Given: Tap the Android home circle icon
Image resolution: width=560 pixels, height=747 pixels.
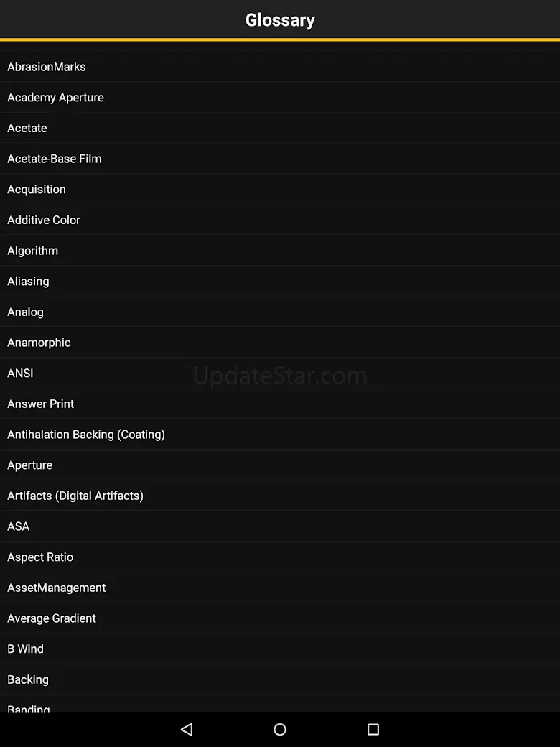Looking at the screenshot, I should [x=280, y=729].
